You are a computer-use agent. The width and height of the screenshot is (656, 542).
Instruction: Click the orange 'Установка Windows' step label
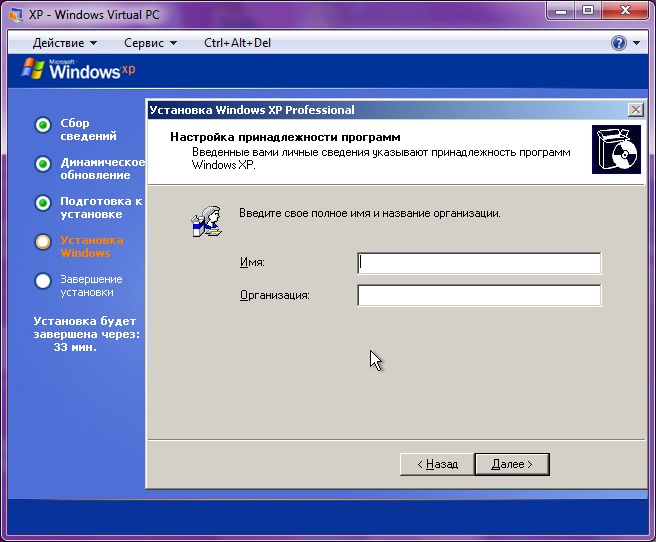(92, 247)
